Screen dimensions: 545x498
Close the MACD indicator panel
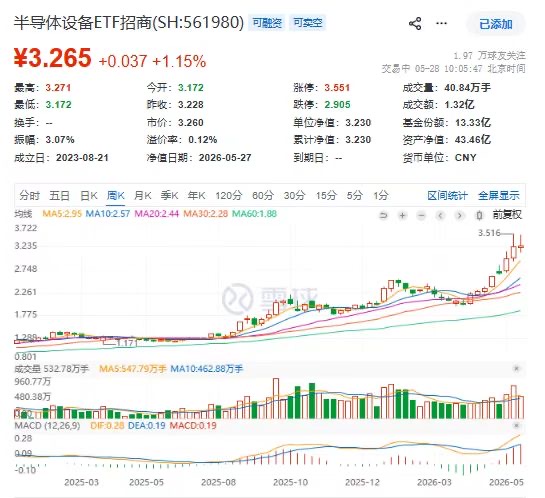[516, 425]
